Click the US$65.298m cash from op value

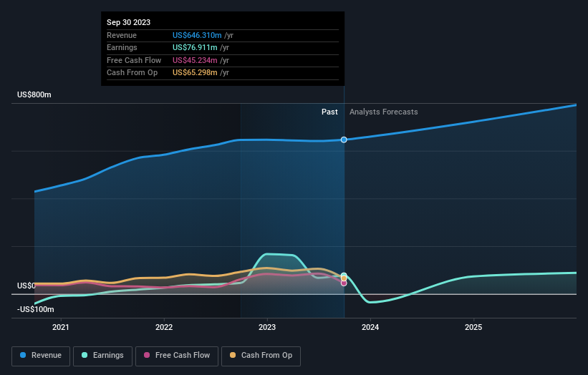[x=195, y=73]
